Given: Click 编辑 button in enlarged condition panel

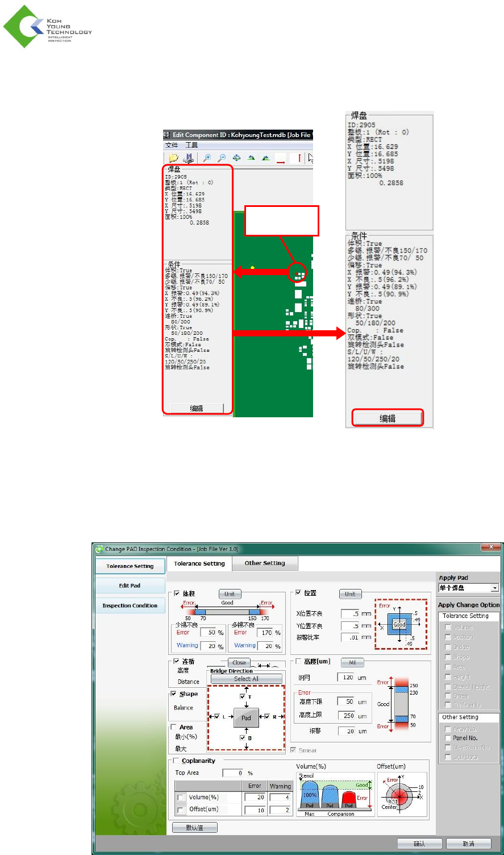Looking at the screenshot, I should (388, 418).
